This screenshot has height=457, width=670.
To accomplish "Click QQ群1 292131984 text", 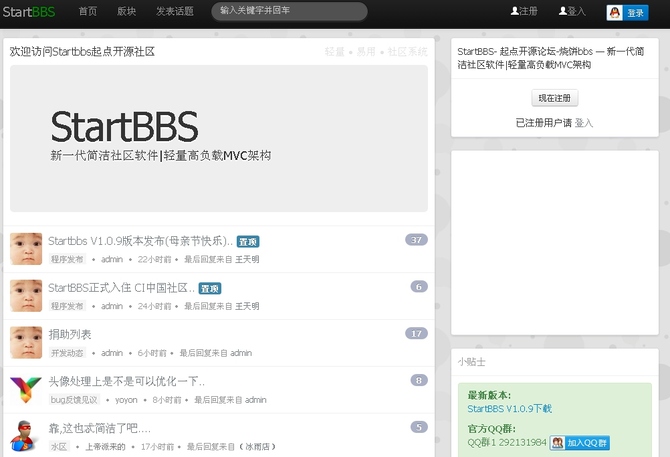I will point(507,442).
